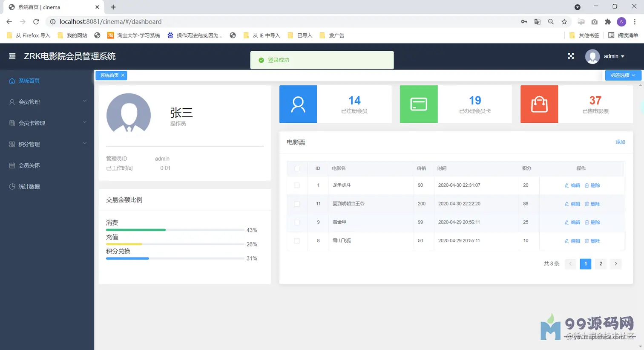Viewport: 644px width, 350px height.
Task: Bookmark page with the star icon
Action: [x=564, y=22]
